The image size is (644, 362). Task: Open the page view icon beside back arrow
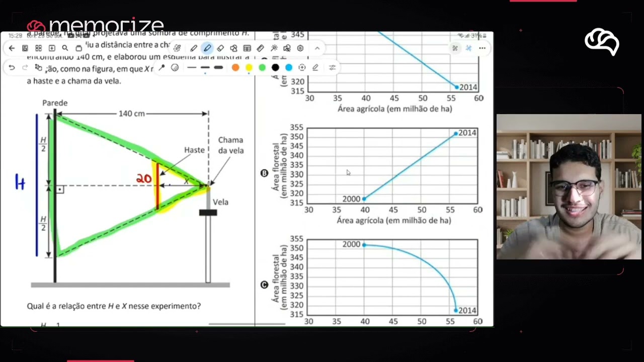pos(25,48)
